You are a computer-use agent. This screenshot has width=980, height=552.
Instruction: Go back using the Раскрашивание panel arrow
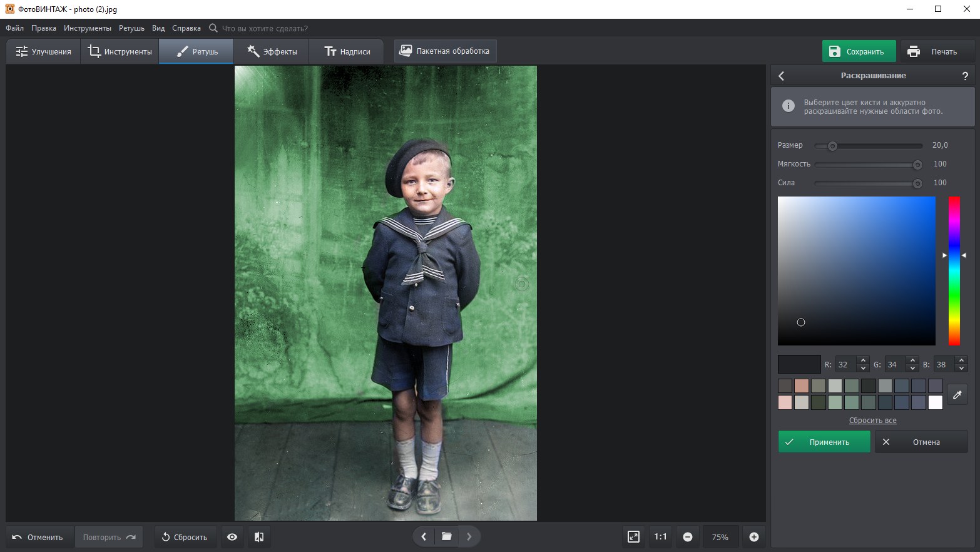coord(782,76)
